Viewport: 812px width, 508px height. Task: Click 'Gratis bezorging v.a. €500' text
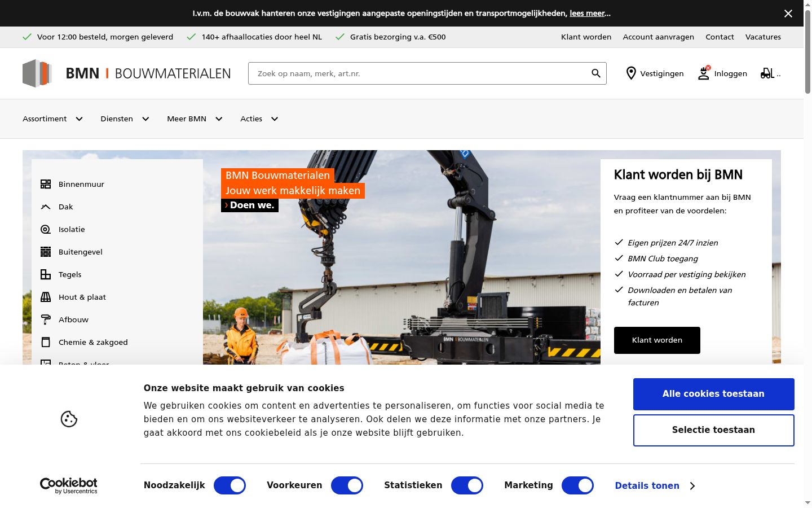(x=398, y=37)
